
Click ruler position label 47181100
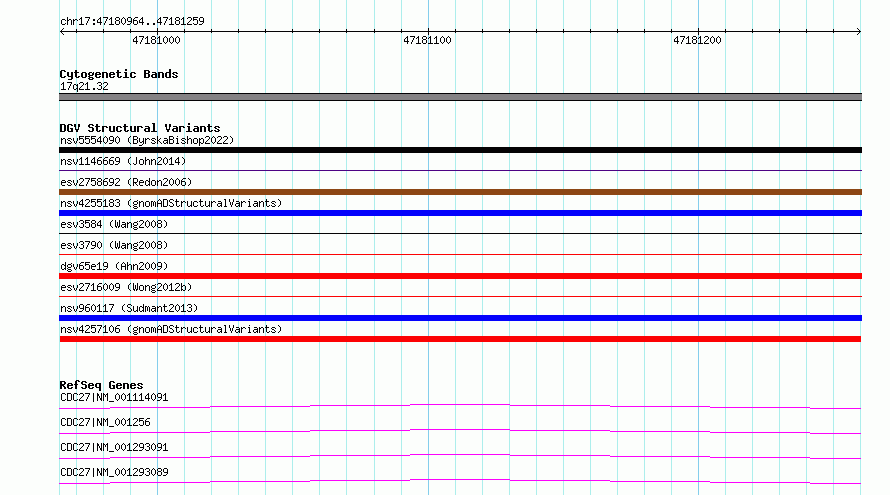pyautogui.click(x=427, y=40)
